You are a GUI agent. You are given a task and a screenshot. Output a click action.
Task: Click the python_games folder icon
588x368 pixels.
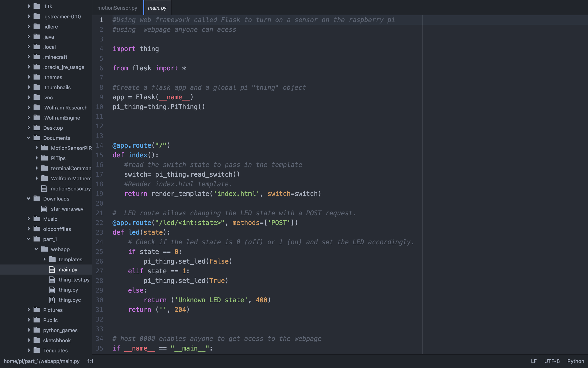[x=37, y=330]
